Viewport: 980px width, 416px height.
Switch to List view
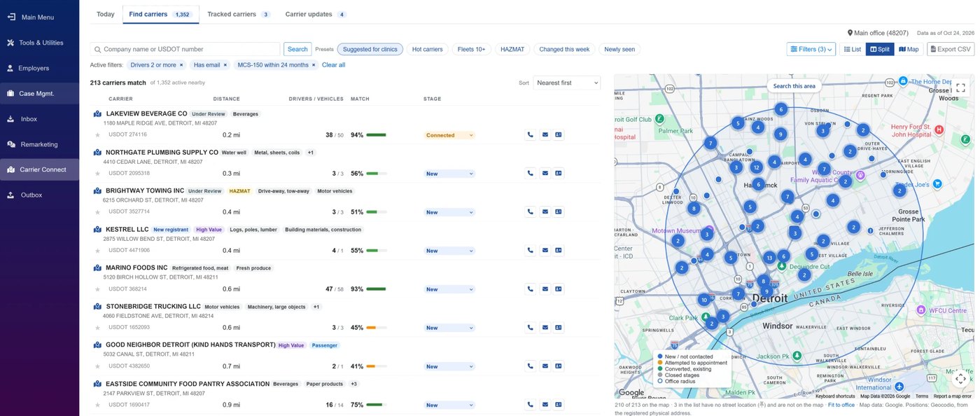[852, 49]
